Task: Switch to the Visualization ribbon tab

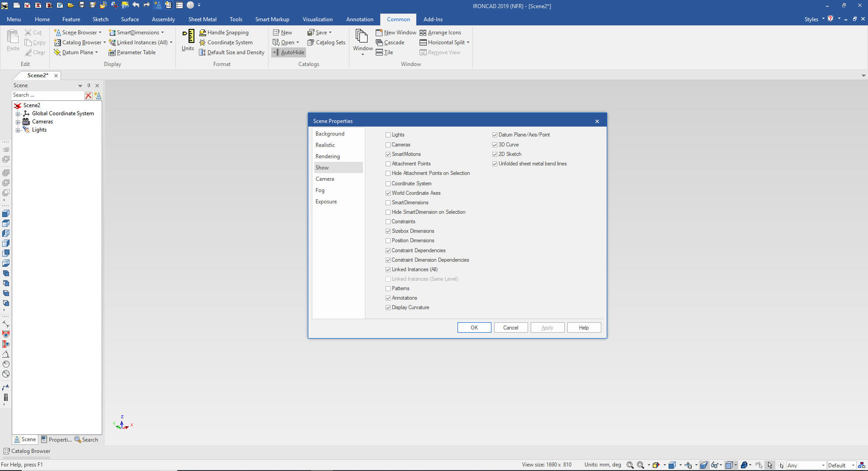Action: [x=317, y=19]
